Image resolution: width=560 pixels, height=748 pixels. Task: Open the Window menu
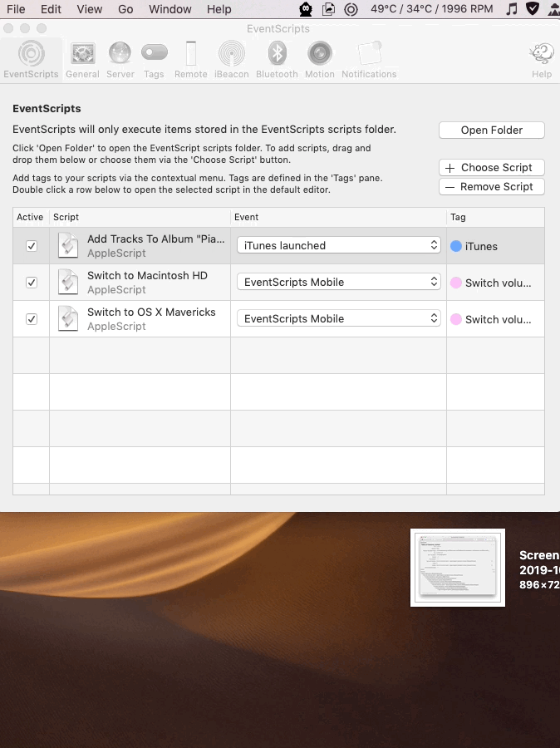click(x=169, y=9)
